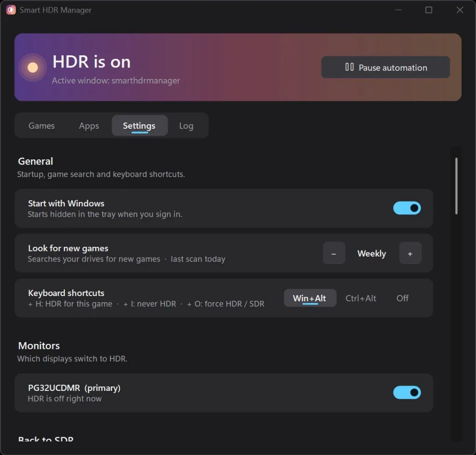
Task: Click the settings vertical scrollbar thumb
Action: 456,186
